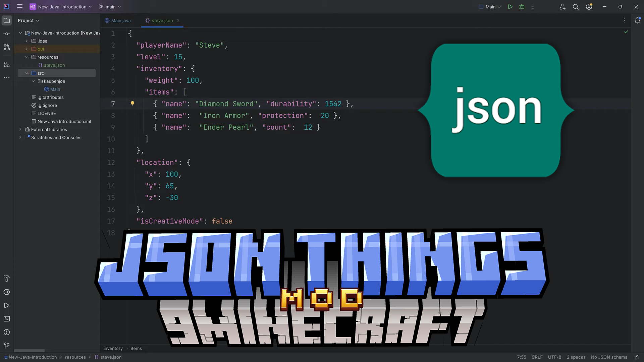This screenshot has width=644, height=362.
Task: Click New-Java-Introduction in navigation bar
Action: point(31,357)
